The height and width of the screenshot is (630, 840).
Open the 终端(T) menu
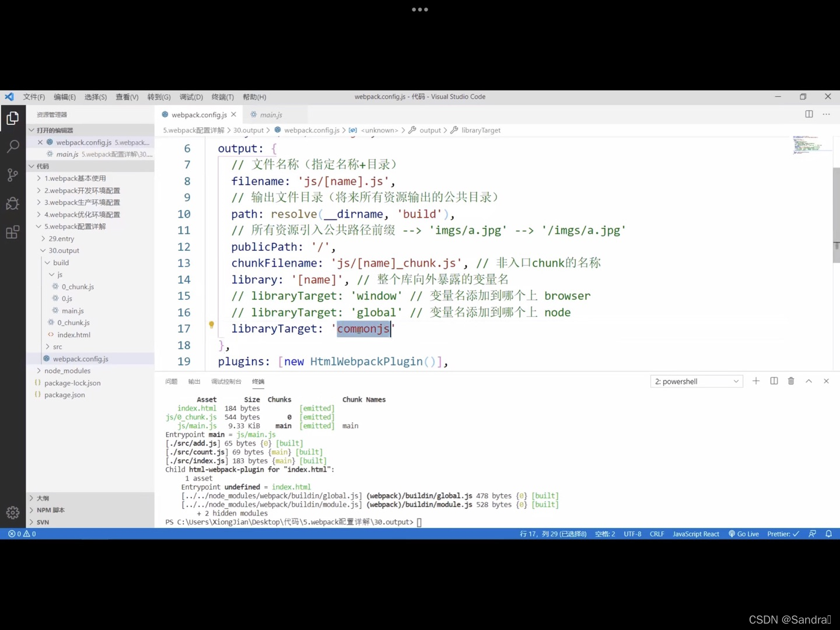[222, 97]
